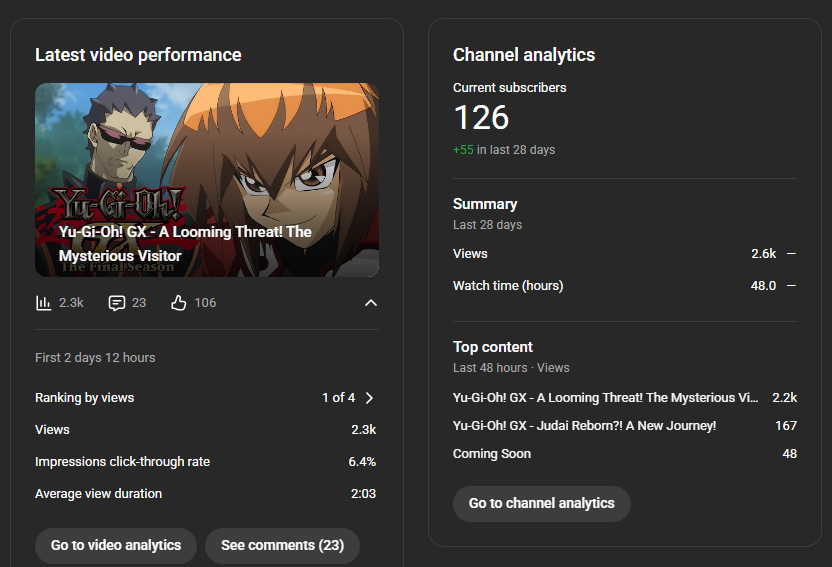Click the +55 in last 28 days text
832x567 pixels.
click(504, 150)
